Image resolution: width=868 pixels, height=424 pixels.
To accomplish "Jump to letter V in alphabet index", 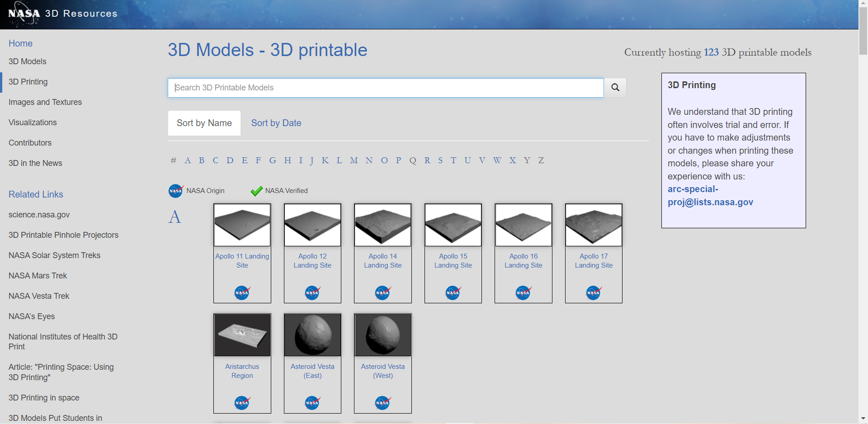I will (x=482, y=160).
